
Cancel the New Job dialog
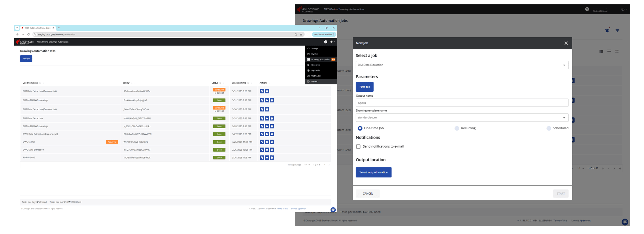click(x=368, y=193)
